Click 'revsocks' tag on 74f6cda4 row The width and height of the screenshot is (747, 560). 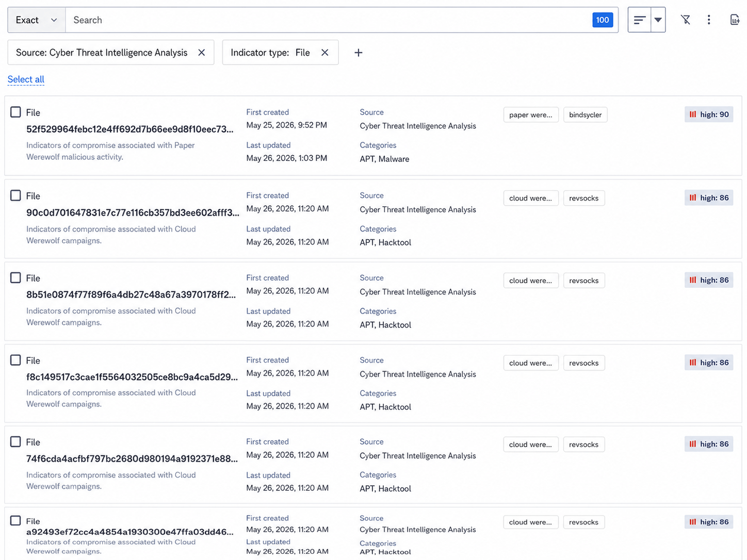click(584, 444)
